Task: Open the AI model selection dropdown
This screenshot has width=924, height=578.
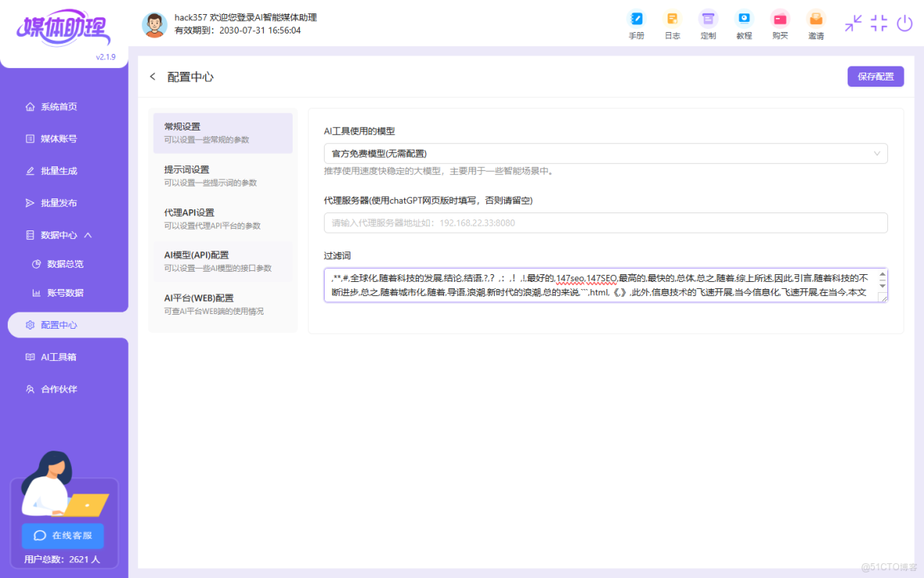Action: pos(606,153)
